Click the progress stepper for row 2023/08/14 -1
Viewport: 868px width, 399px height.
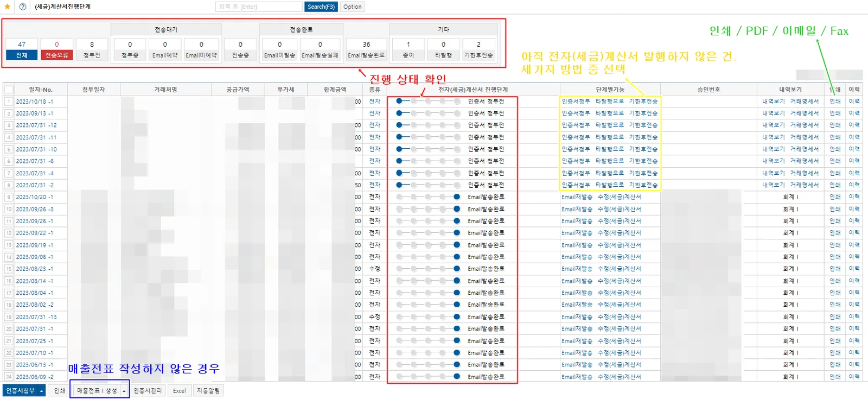(428, 281)
